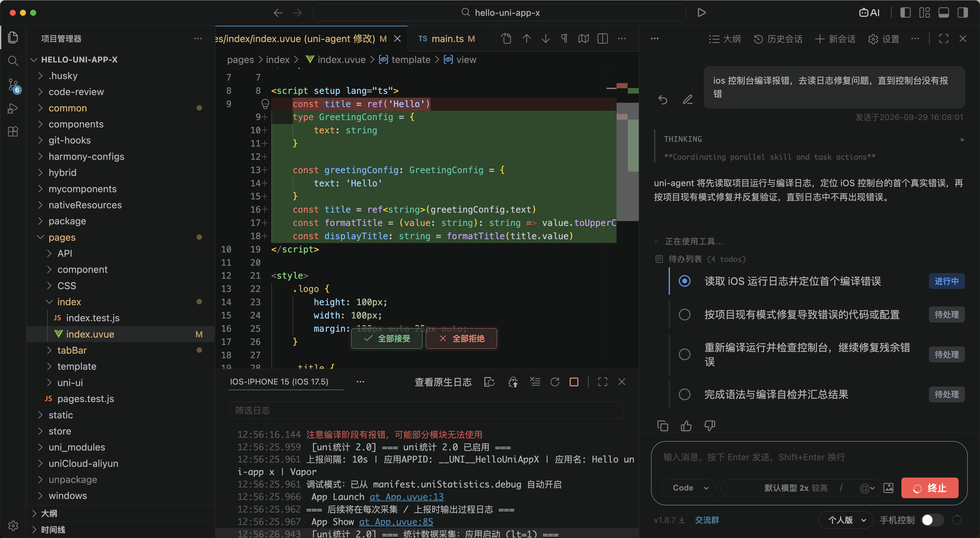Open the Explorer files icon in activity bar

(13, 37)
